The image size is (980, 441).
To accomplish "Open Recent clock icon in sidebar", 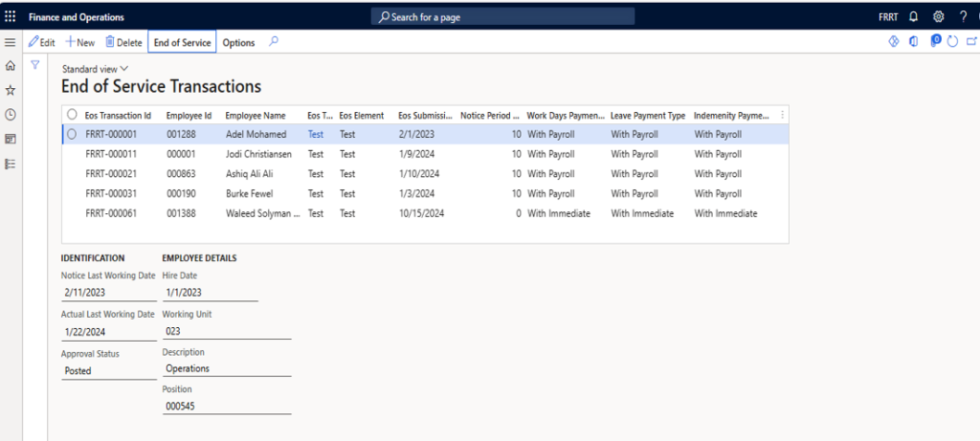I will click(x=11, y=114).
